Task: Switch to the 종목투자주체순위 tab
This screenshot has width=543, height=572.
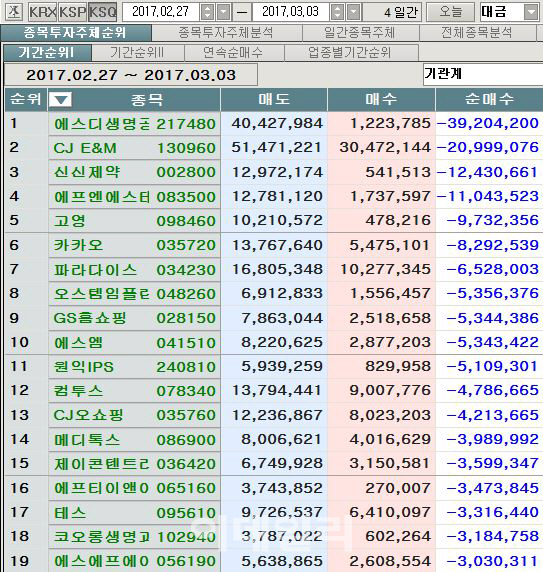Action: [75, 33]
